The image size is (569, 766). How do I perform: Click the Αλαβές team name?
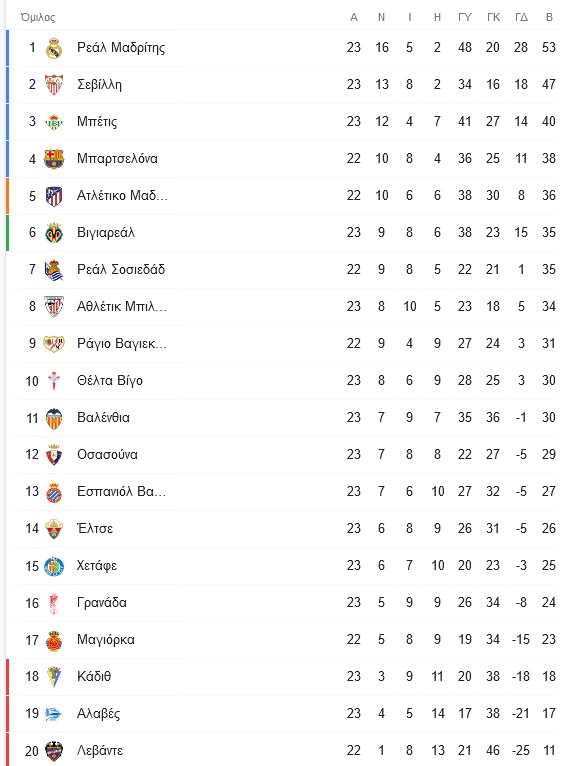point(98,714)
